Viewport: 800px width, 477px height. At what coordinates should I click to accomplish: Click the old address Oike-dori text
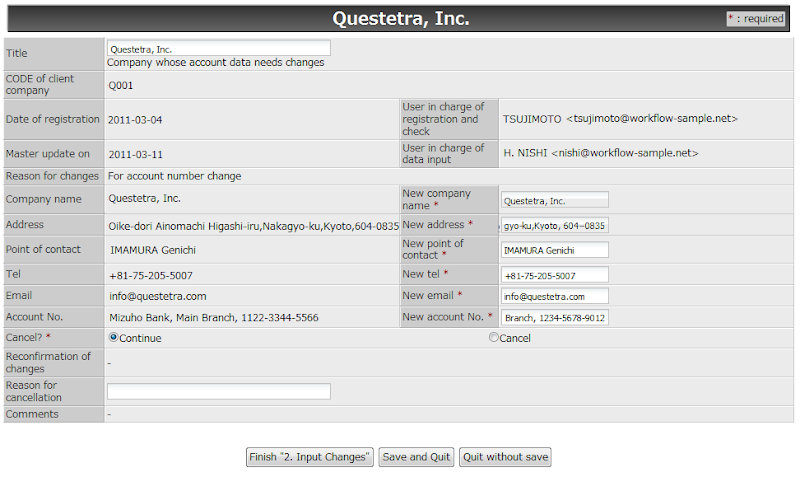coord(253,226)
